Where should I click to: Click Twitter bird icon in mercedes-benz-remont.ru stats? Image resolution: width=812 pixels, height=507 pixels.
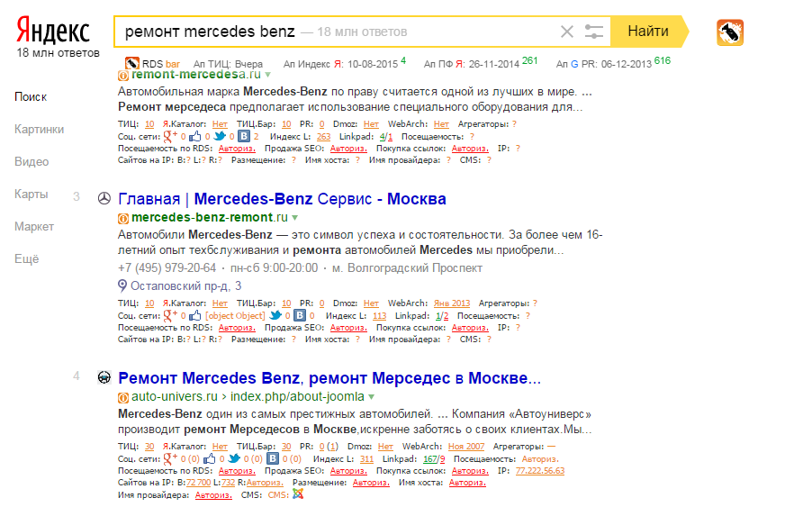[276, 315]
